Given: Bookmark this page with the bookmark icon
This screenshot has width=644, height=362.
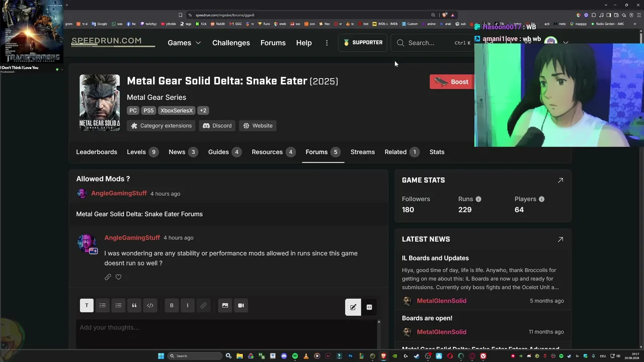Looking at the screenshot, I should pyautogui.click(x=181, y=15).
